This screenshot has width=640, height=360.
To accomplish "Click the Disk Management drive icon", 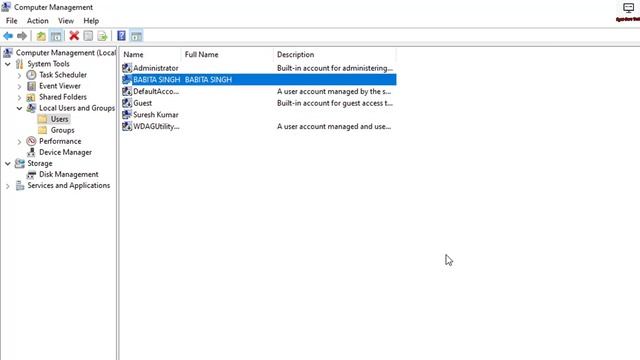I will 31,175.
